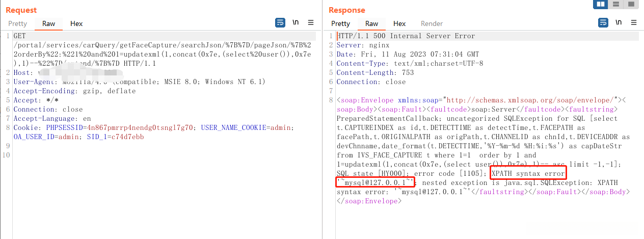The image size is (644, 239).
Task: Click the request Connection: close line
Action: coord(48,110)
